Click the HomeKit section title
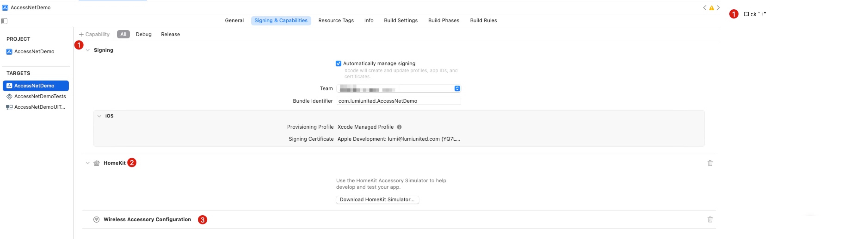 114,163
